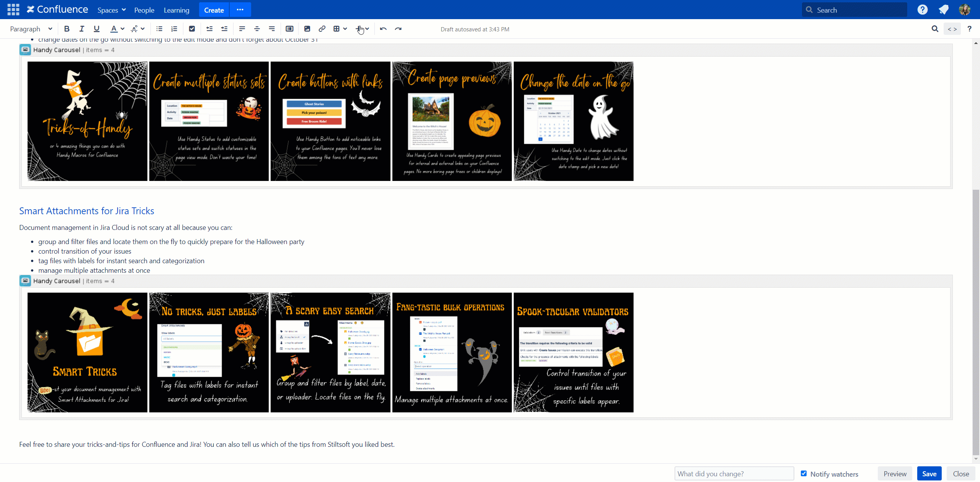Close the editor
This screenshot has height=482, width=980.
961,474
